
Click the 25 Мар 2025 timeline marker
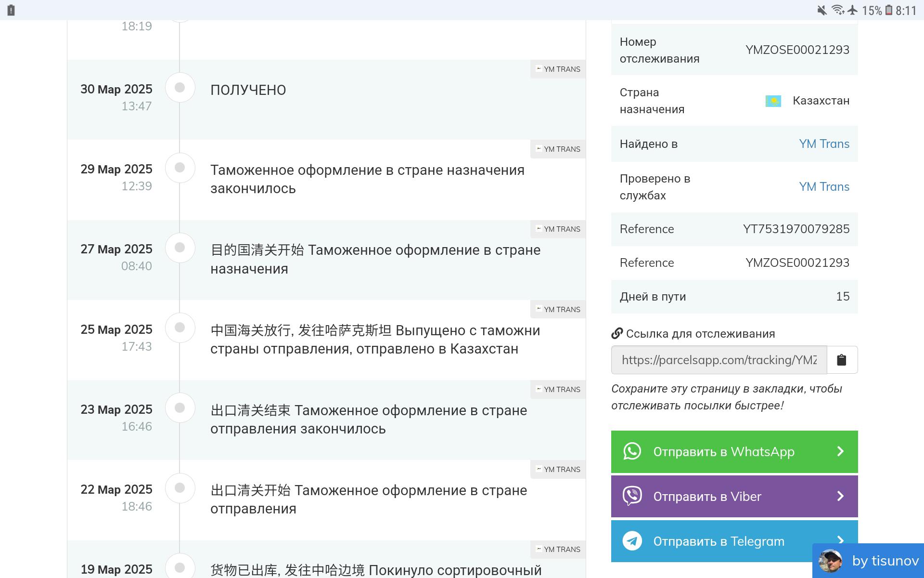pyautogui.click(x=180, y=328)
